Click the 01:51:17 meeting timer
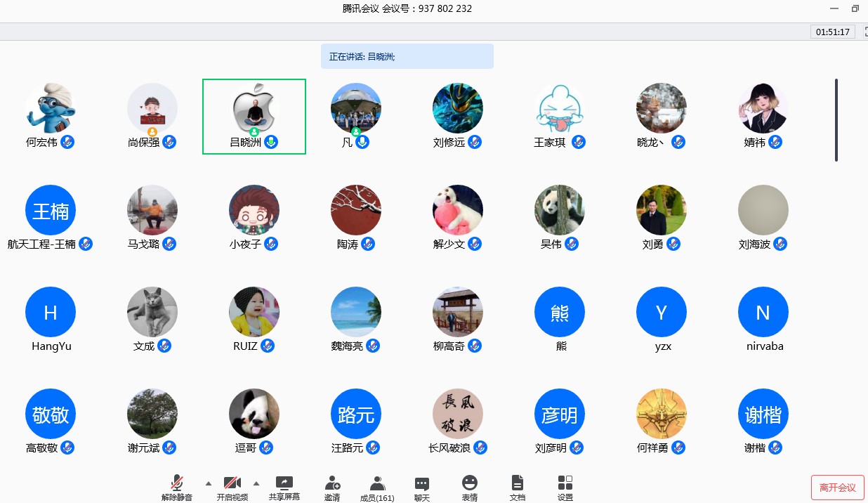This screenshot has height=503, width=868. [x=832, y=32]
